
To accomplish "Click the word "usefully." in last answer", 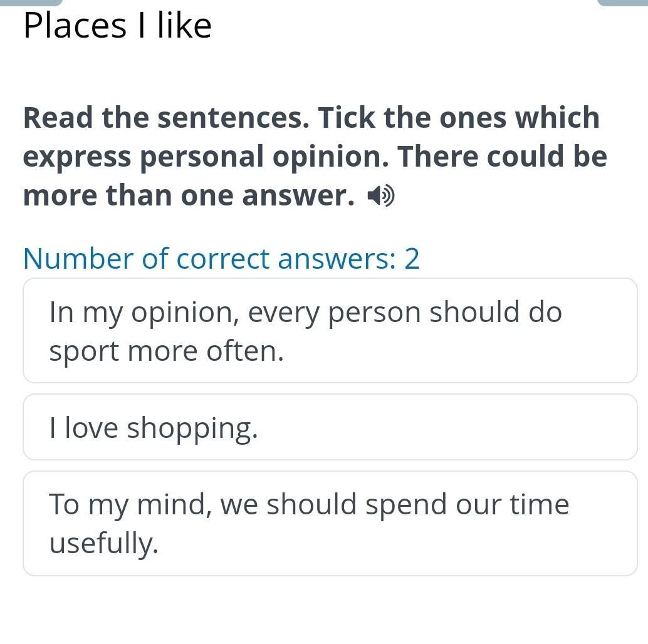I will point(103,543).
